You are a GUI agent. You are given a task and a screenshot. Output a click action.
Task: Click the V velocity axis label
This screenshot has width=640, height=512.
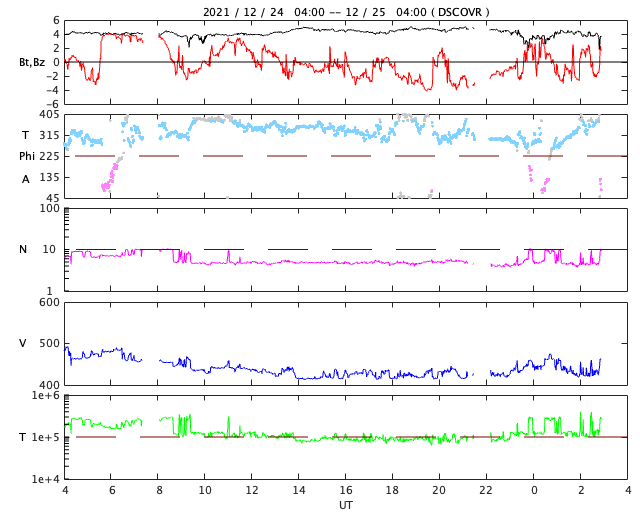tap(23, 343)
